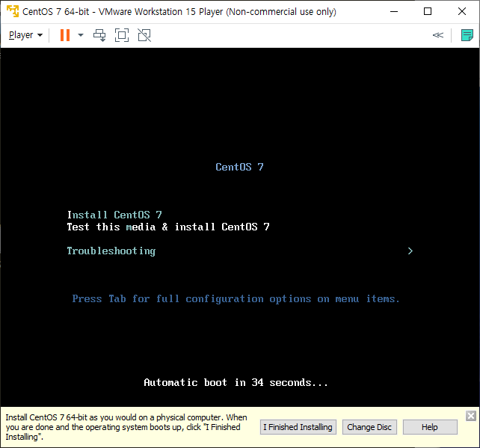Viewport: 480px width, 448px height.
Task: Dismiss the yellow install hint bar
Action: coord(471,416)
